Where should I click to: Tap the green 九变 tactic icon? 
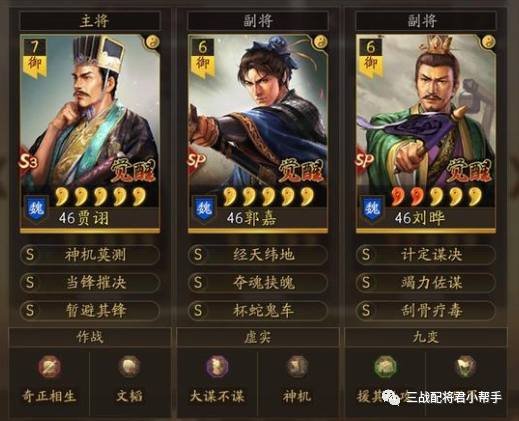tap(385, 367)
